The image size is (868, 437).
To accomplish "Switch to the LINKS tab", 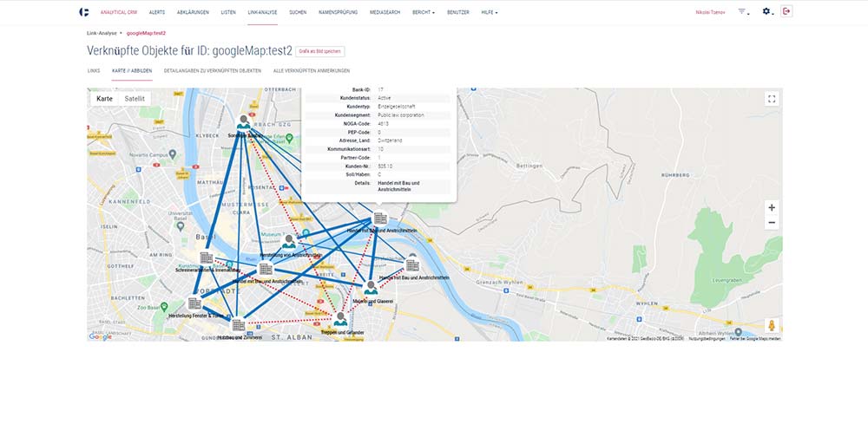I will tap(94, 71).
